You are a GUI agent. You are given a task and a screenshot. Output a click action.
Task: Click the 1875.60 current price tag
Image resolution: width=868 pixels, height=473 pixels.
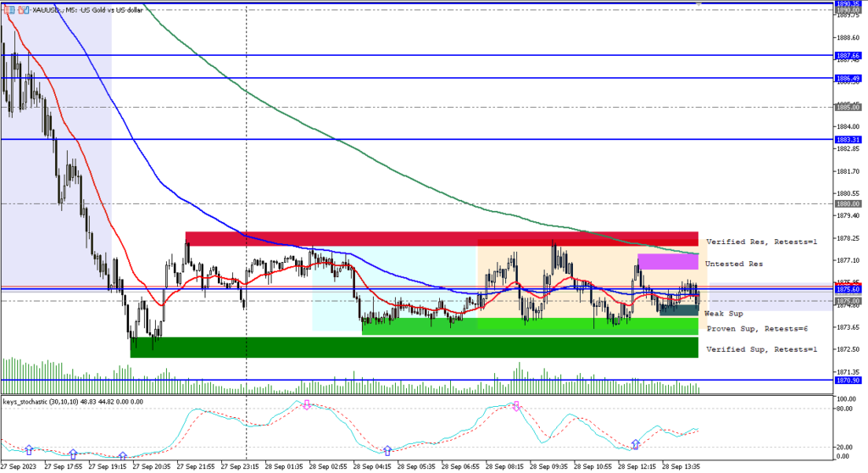(x=848, y=289)
